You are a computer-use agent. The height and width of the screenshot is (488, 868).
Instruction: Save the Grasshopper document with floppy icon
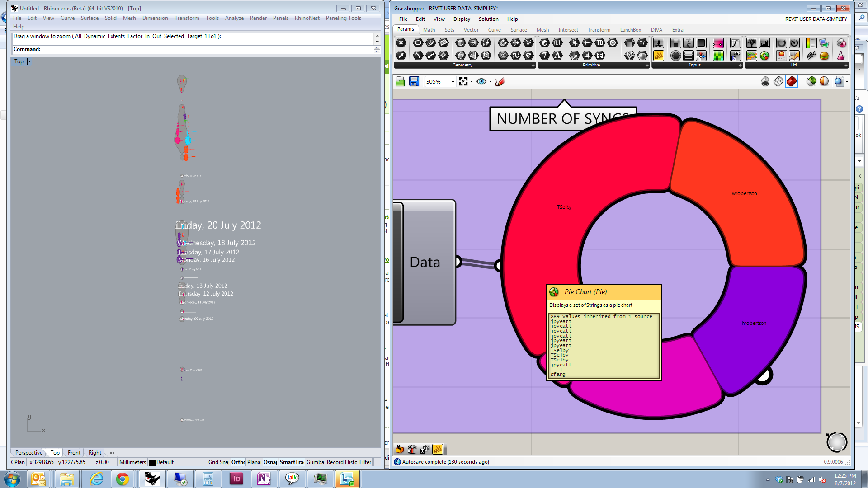click(x=414, y=82)
